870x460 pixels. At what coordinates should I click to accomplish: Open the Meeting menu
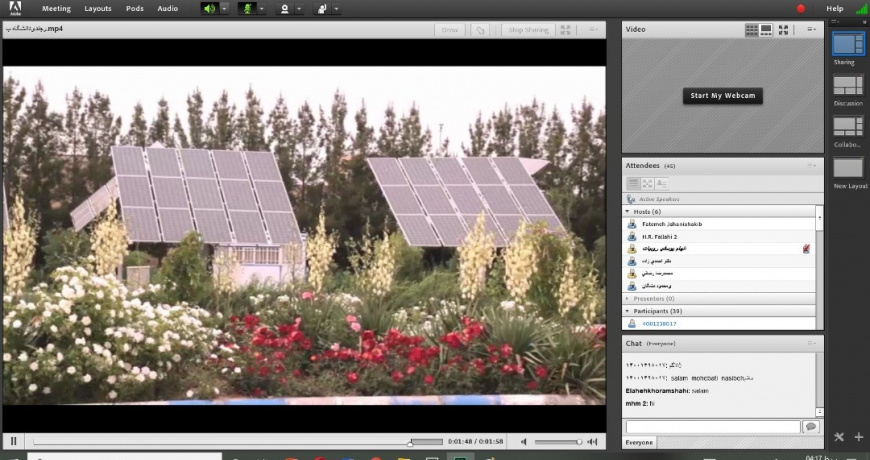(56, 8)
